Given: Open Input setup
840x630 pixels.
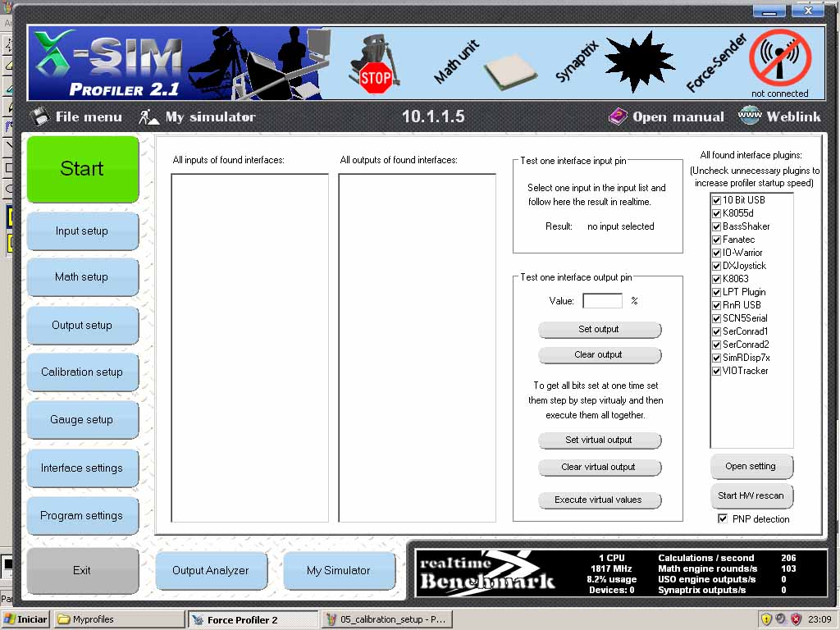Looking at the screenshot, I should pos(83,231).
